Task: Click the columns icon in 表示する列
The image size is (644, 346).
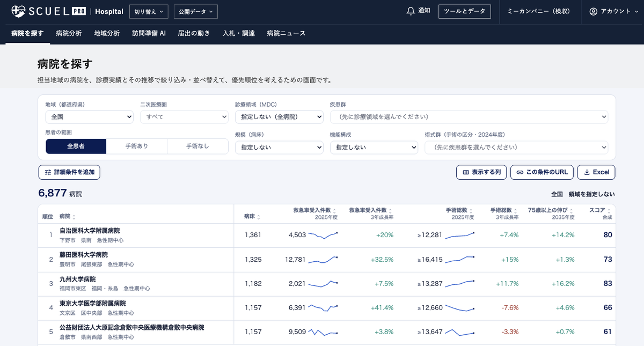Action: 466,172
